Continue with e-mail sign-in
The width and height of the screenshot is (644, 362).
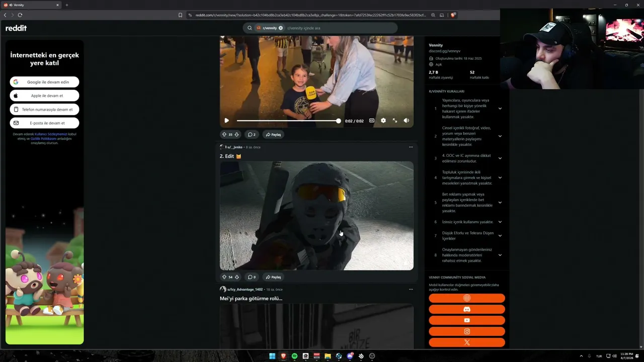point(44,123)
